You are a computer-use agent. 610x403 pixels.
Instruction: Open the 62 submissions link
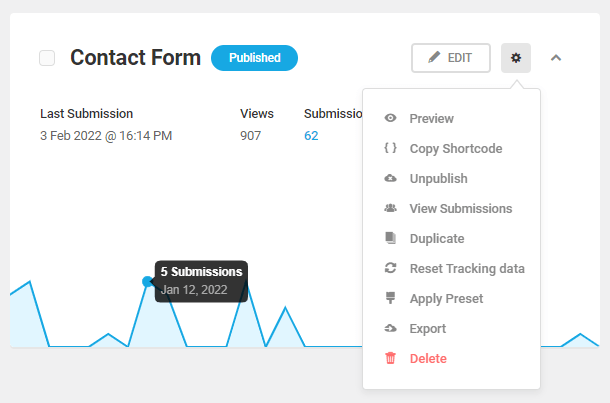311,136
